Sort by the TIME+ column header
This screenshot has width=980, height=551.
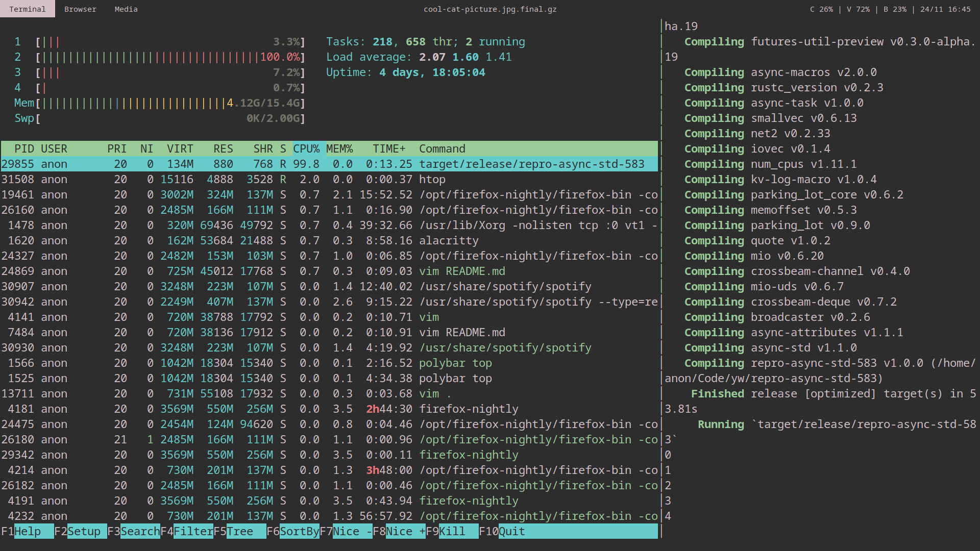(x=388, y=148)
